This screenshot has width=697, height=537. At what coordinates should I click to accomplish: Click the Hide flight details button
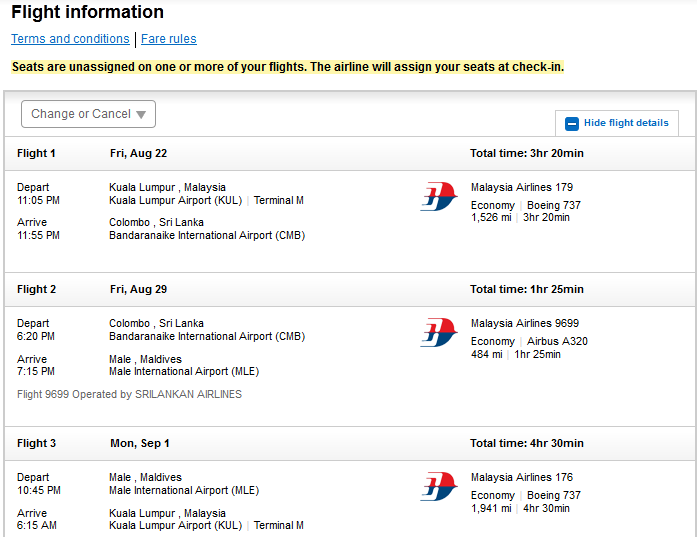tap(617, 123)
